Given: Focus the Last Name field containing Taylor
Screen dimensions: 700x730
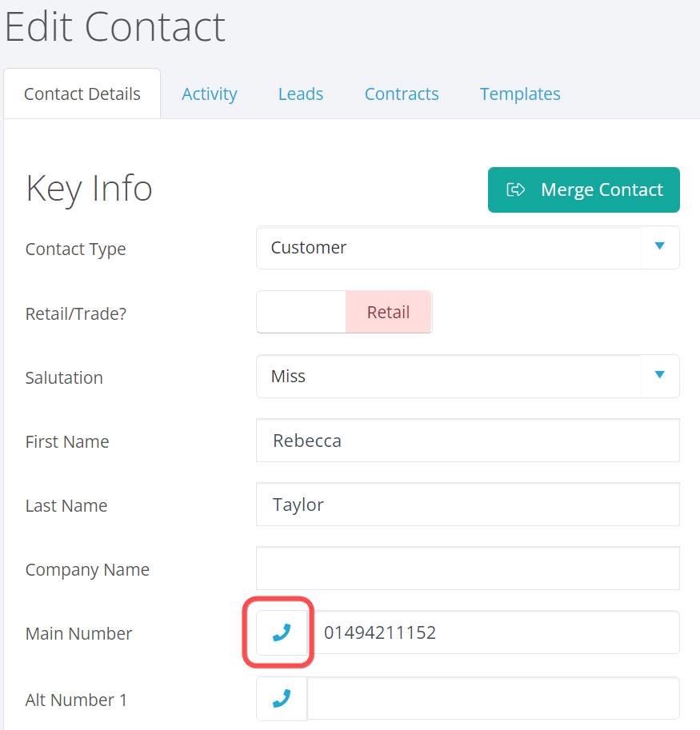Looking at the screenshot, I should [x=467, y=505].
